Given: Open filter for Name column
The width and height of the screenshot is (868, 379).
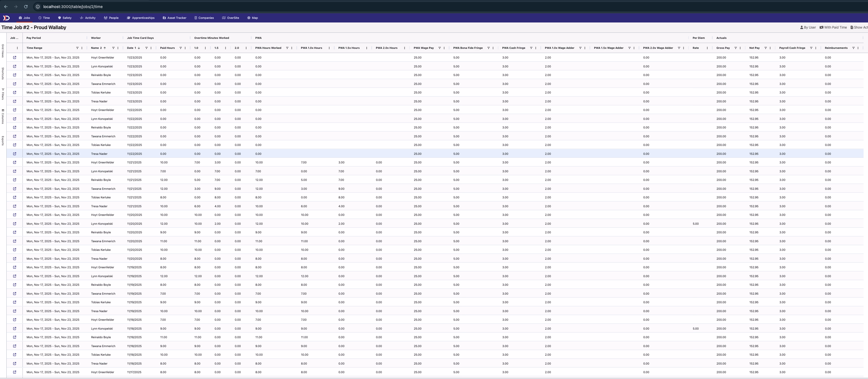Looking at the screenshot, I should coord(113,48).
